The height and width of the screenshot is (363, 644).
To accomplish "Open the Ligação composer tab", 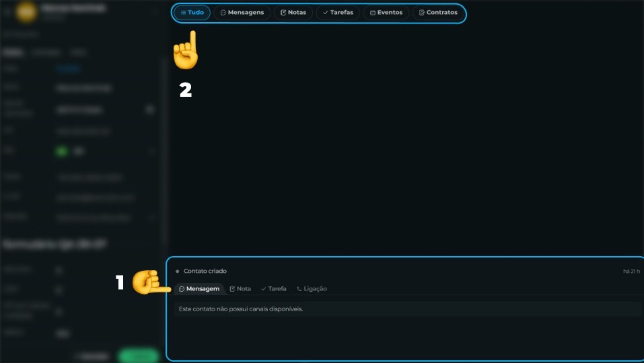I will coord(312,289).
